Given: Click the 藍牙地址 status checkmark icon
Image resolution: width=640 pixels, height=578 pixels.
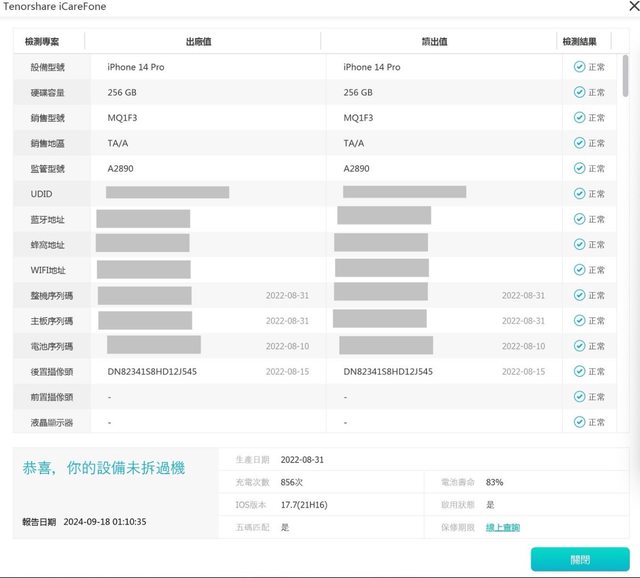Looking at the screenshot, I should (x=579, y=219).
